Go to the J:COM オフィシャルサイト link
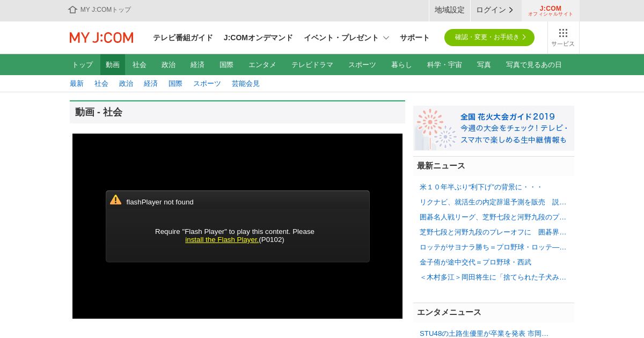 [551, 11]
